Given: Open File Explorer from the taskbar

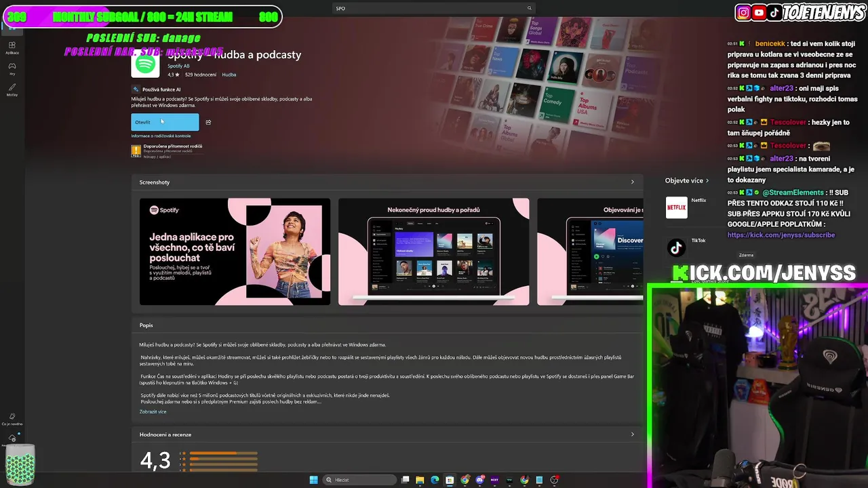Looking at the screenshot, I should tap(420, 480).
